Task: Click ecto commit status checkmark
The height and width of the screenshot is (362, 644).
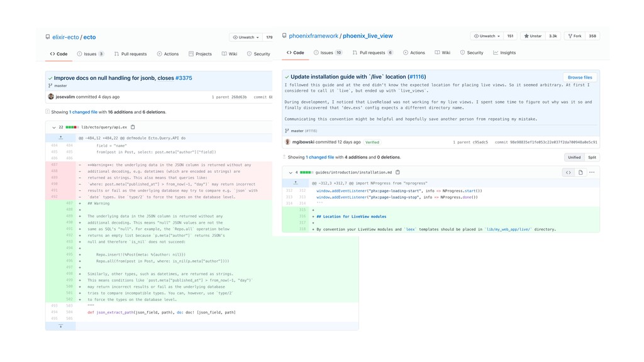Action: tap(50, 78)
